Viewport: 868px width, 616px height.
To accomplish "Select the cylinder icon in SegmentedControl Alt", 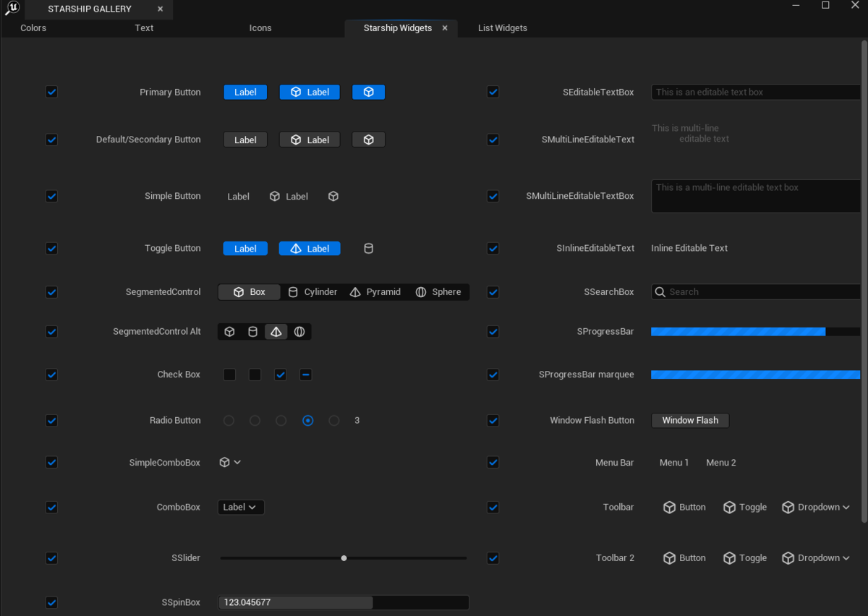I will (252, 332).
